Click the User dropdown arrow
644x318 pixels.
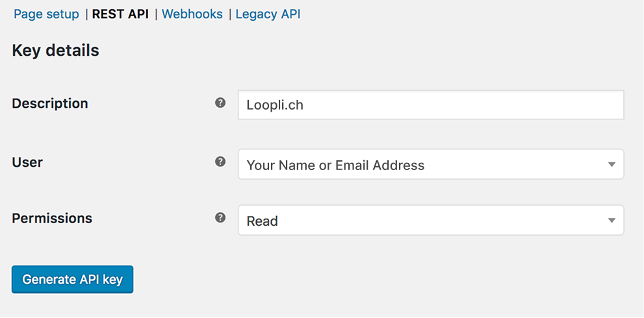[x=612, y=165]
